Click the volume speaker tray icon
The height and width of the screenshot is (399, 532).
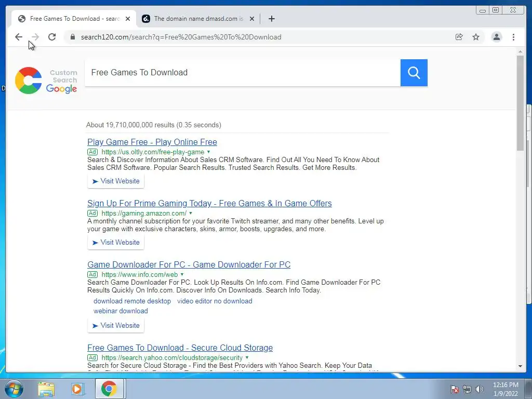pos(479,389)
